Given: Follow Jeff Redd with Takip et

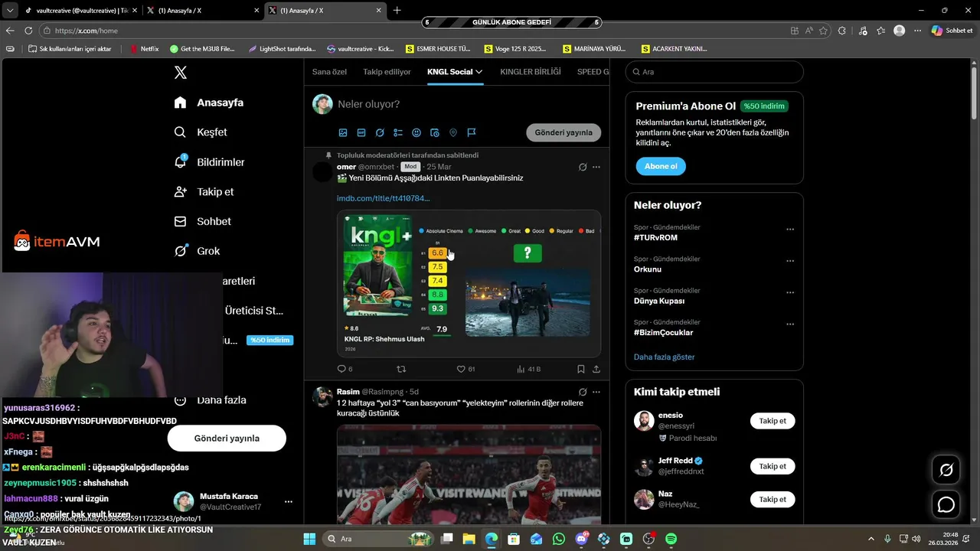Looking at the screenshot, I should tap(773, 466).
